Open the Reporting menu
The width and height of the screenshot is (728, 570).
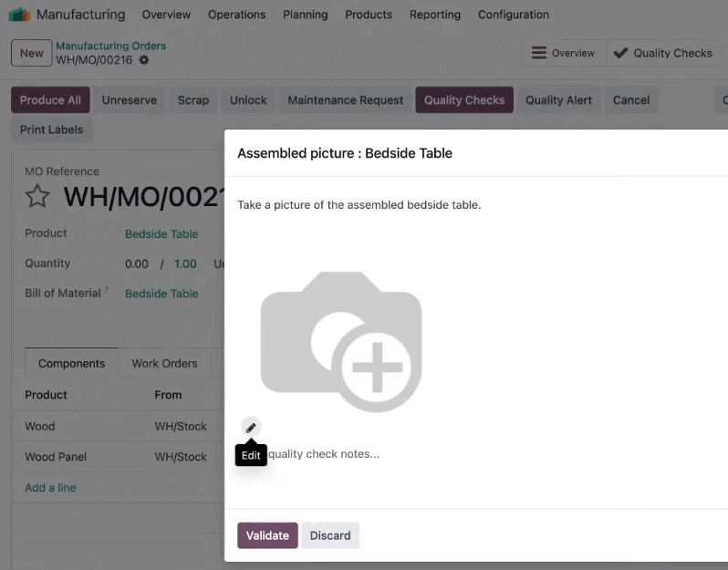point(435,15)
